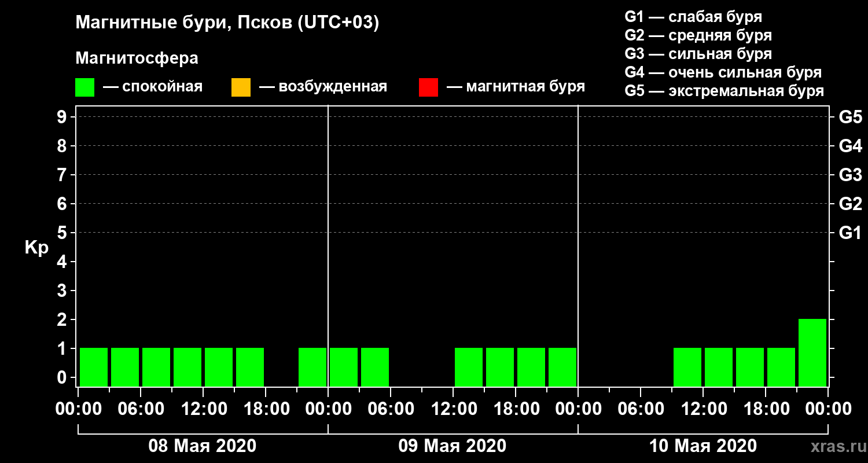Viewport: 868px width, 463px height.
Task: Click the '10 Мая 2020' date label
Action: (x=703, y=446)
